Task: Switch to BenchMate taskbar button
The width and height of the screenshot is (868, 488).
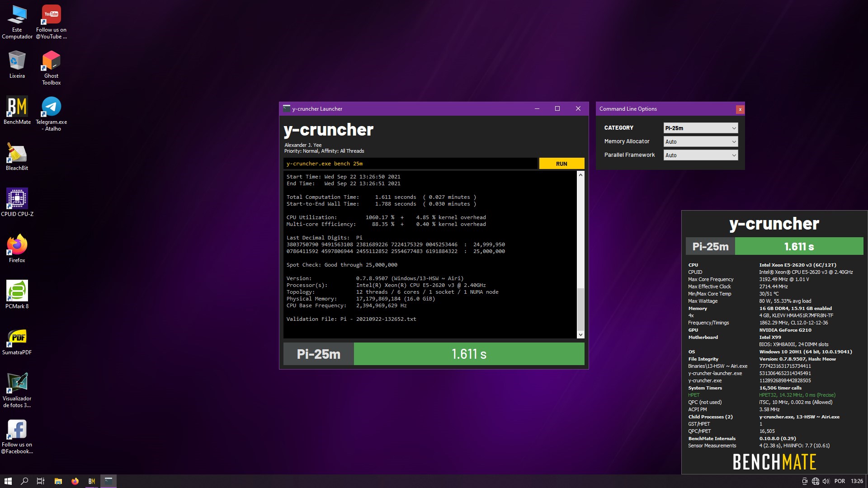Action: pyautogui.click(x=92, y=481)
